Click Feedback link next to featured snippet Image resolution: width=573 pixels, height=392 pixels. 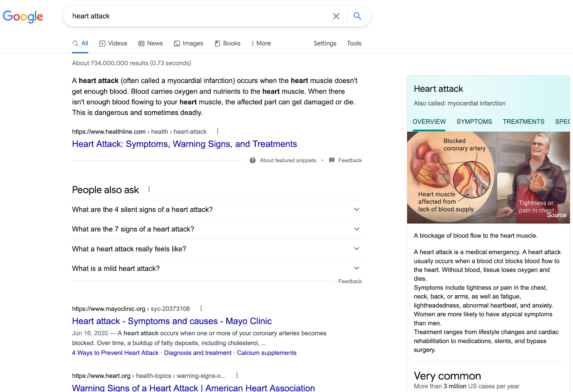point(350,160)
